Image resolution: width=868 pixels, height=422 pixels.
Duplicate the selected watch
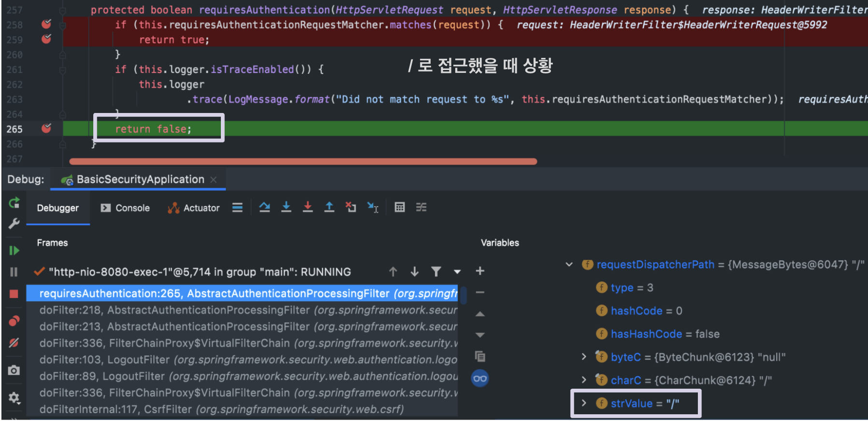[x=480, y=356]
